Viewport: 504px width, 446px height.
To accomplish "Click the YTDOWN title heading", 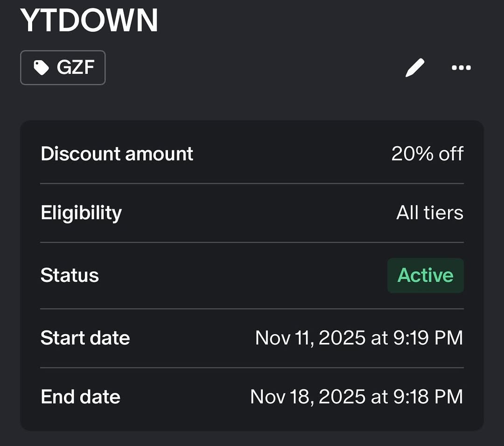I will coord(89,21).
